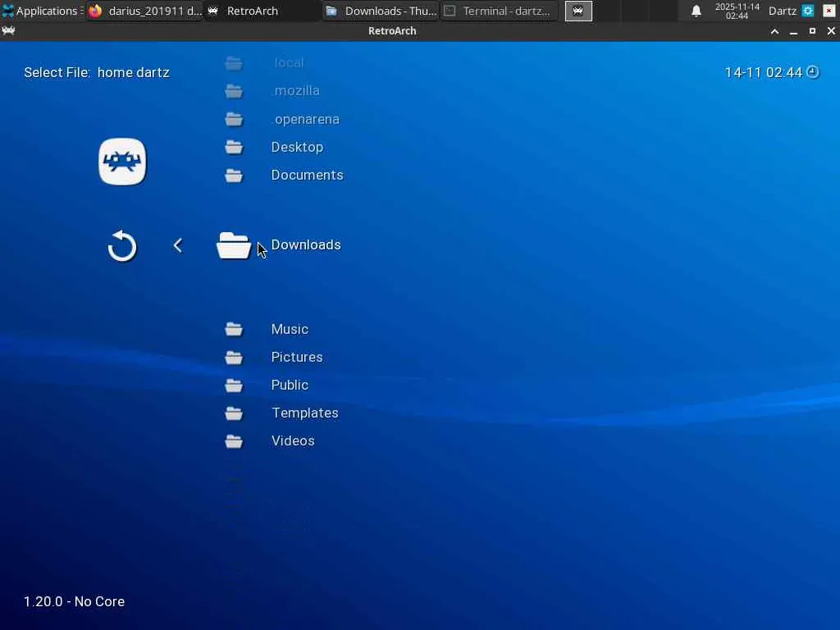Screen dimensions: 840x630
Task: Open the Videos folder
Action: pos(293,441)
